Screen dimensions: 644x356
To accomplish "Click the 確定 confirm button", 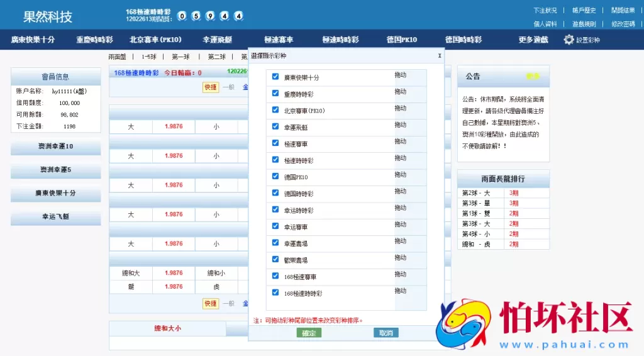I will tap(309, 333).
